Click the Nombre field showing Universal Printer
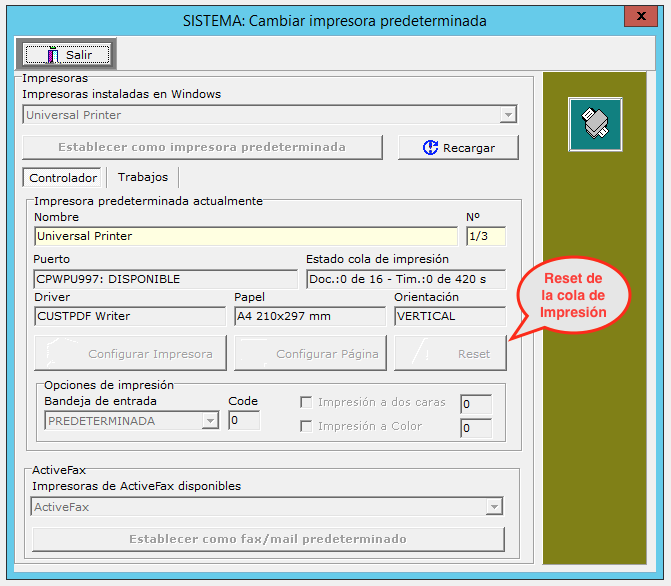 pos(245,237)
